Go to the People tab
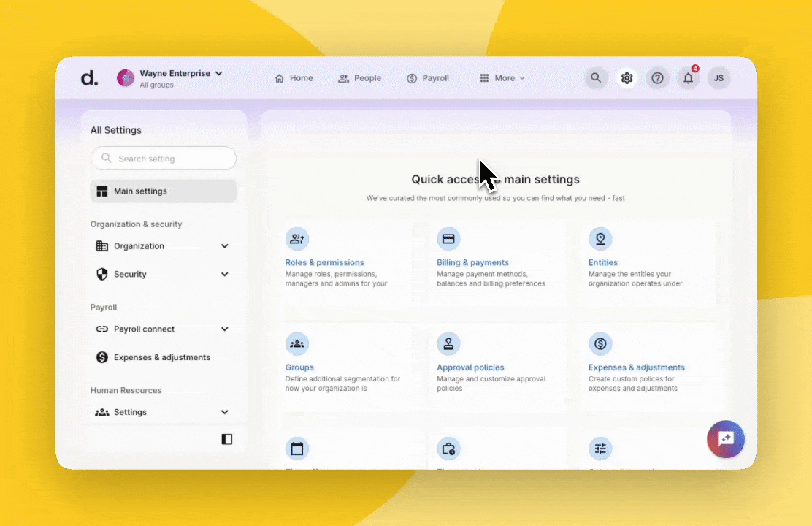The height and width of the screenshot is (526, 812). pyautogui.click(x=359, y=78)
